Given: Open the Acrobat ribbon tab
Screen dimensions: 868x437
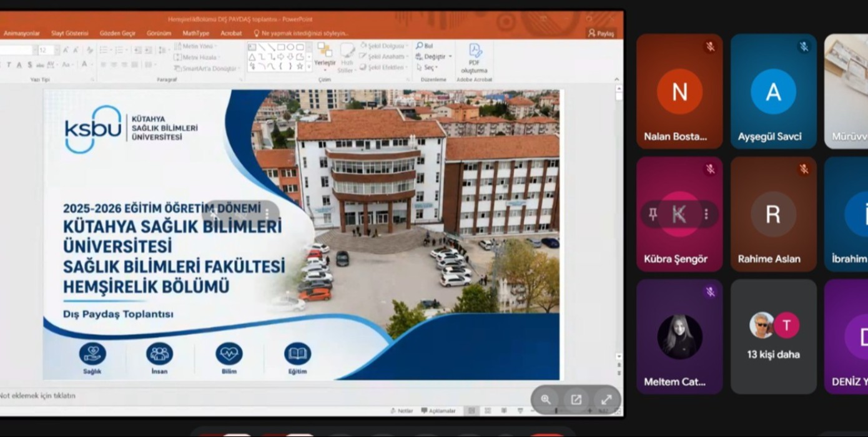Looking at the screenshot, I should pos(231,33).
